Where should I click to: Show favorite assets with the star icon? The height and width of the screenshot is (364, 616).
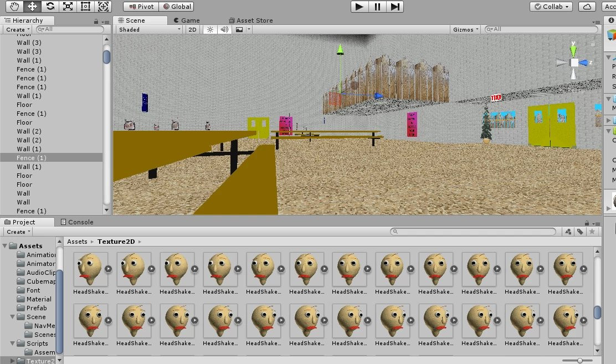point(593,231)
